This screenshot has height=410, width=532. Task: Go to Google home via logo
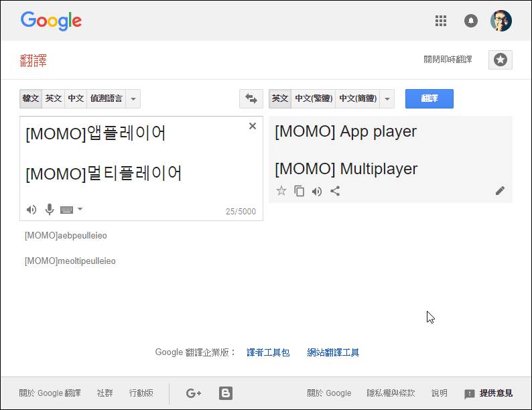pos(51,21)
